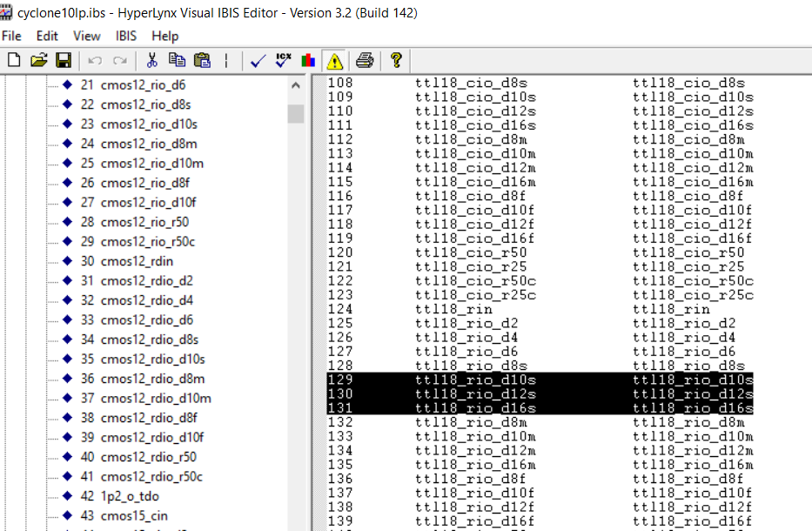This screenshot has width=812, height=531.
Task: Click the tree panel scrollbar thumb
Action: [x=296, y=114]
